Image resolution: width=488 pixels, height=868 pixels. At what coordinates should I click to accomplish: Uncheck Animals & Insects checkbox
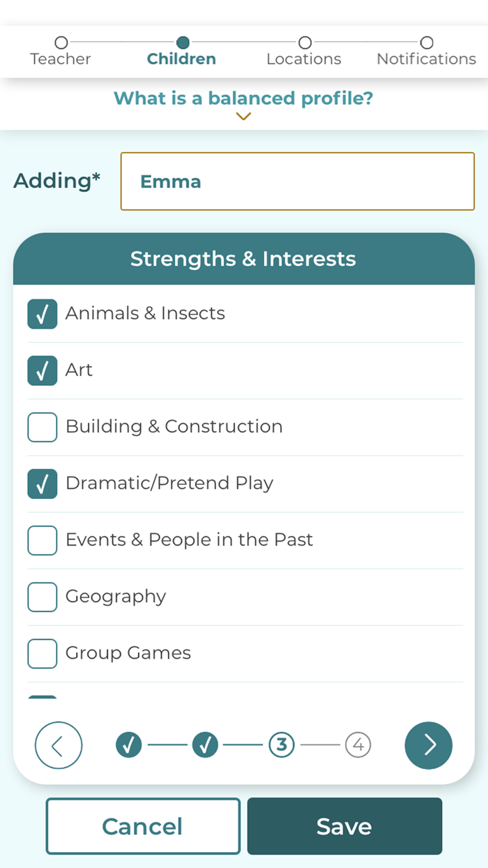coord(43,314)
